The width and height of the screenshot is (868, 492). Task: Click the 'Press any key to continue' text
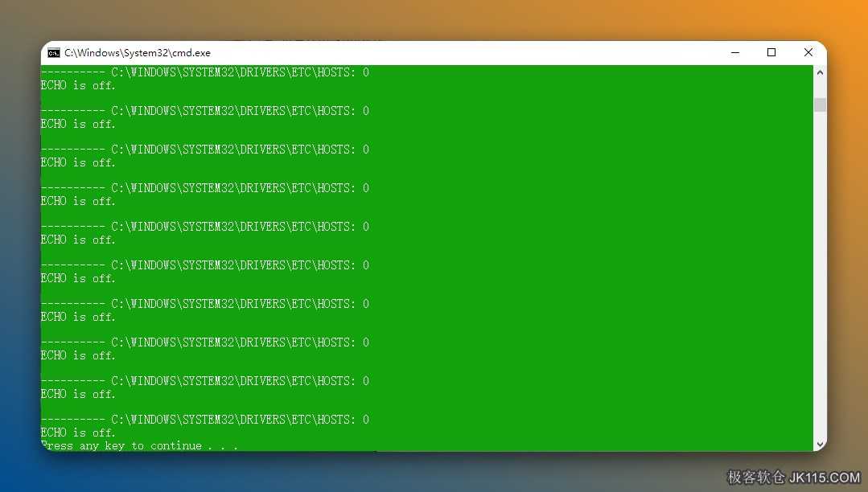point(139,445)
